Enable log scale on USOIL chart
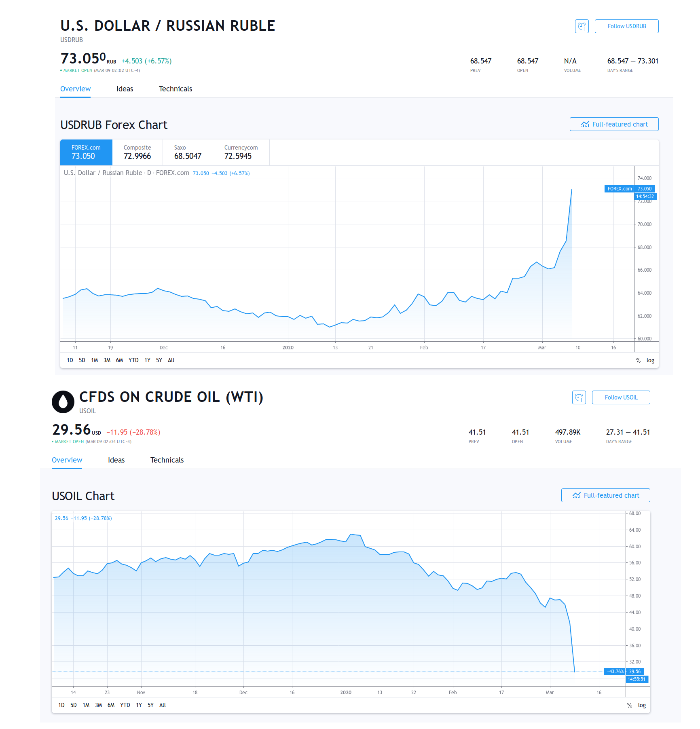Viewport: 700px width, 729px height. (x=642, y=705)
